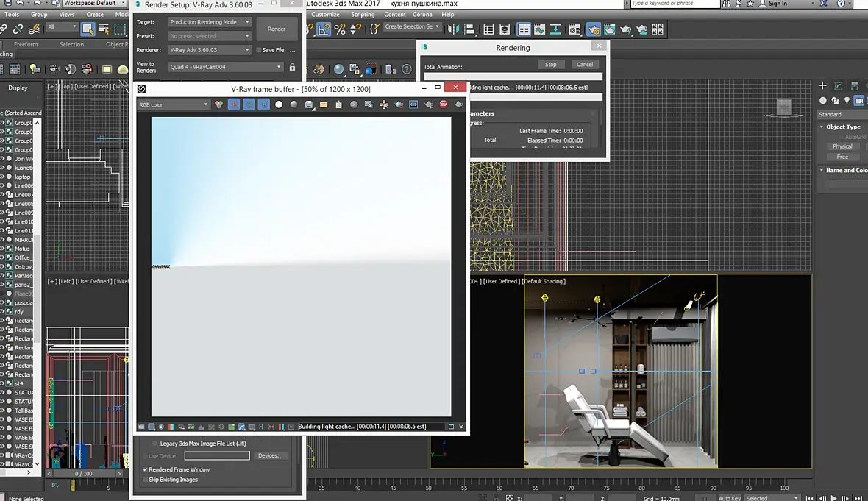Toggle blue channel in V-Ray frame buffer
868x501 pixels.
point(264,105)
